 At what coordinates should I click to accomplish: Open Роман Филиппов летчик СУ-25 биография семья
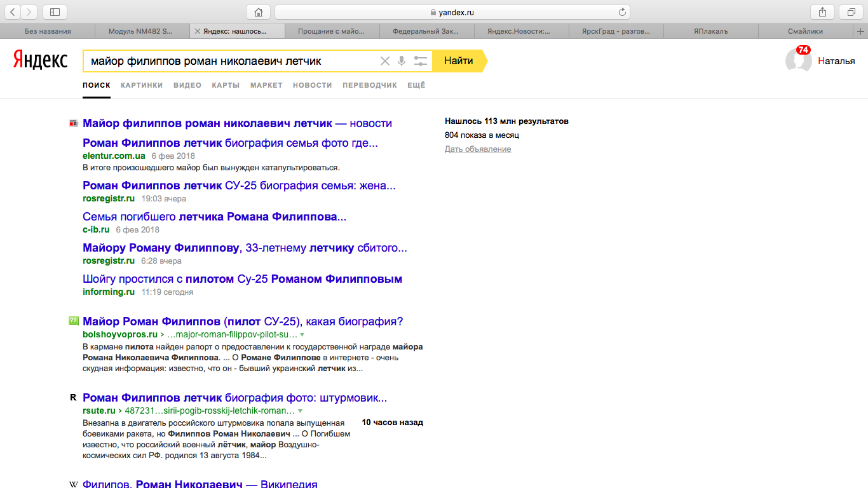239,186
